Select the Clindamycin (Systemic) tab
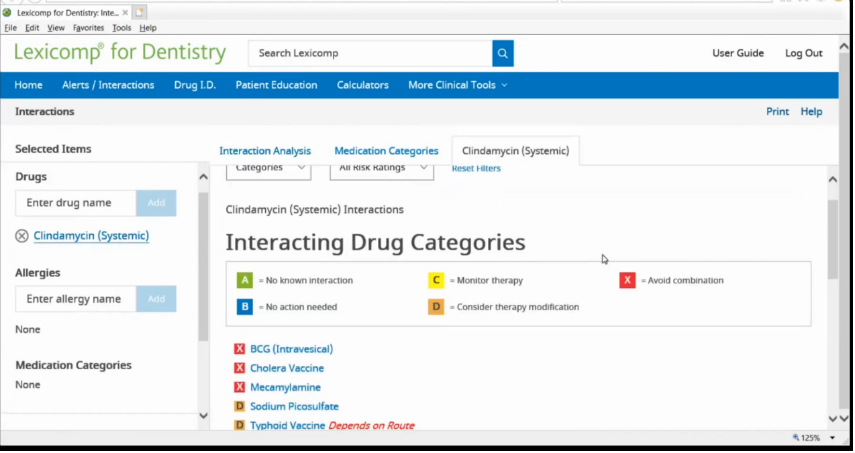The width and height of the screenshot is (855, 453). 515,151
